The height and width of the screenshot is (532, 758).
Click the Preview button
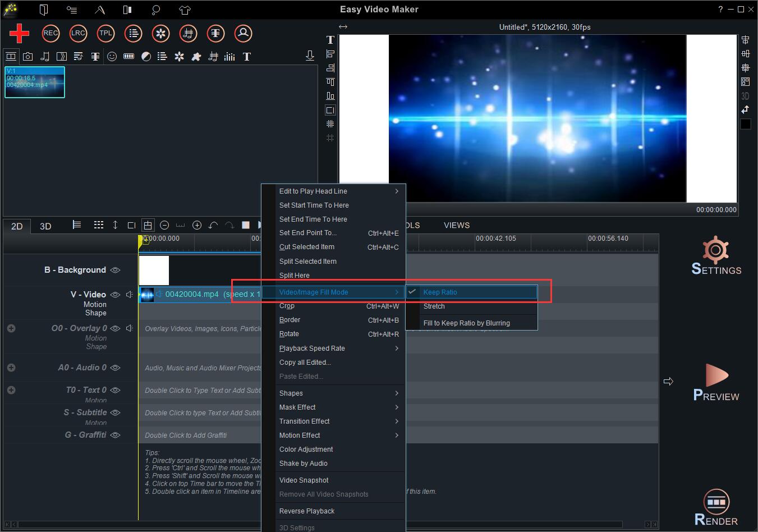716,383
